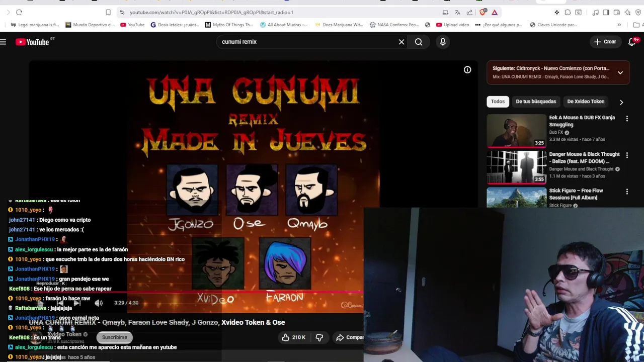Open the translate page icon
The height and width of the screenshot is (362, 644).
[x=457, y=12]
